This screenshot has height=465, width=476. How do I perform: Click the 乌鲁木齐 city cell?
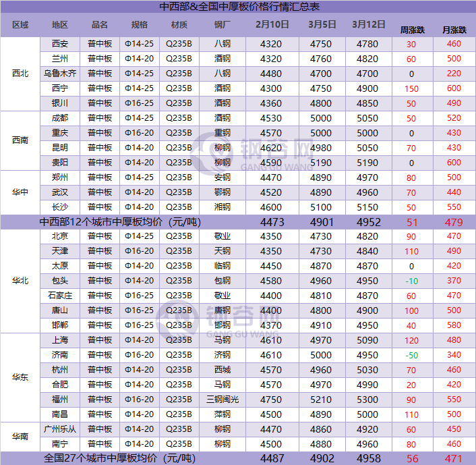(x=60, y=74)
